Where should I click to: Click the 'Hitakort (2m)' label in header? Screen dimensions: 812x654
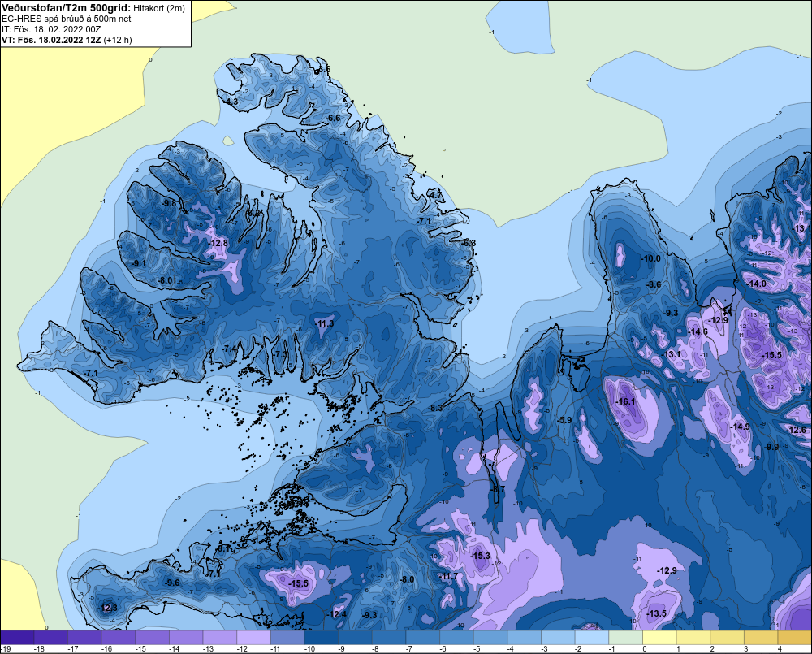point(159,8)
